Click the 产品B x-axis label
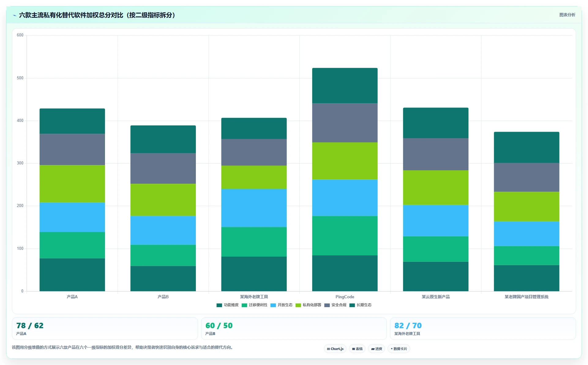This screenshot has width=588, height=365. coord(163,297)
